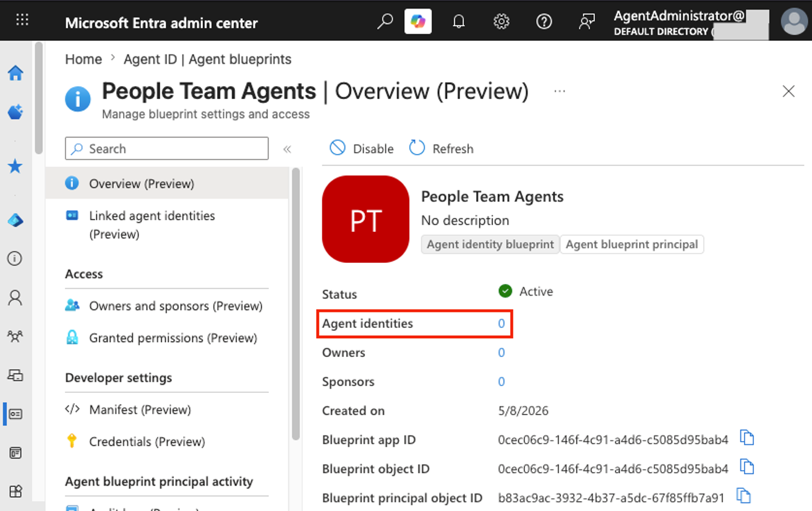Open the left rail icon below Devices
The width and height of the screenshot is (812, 511).
(15, 414)
